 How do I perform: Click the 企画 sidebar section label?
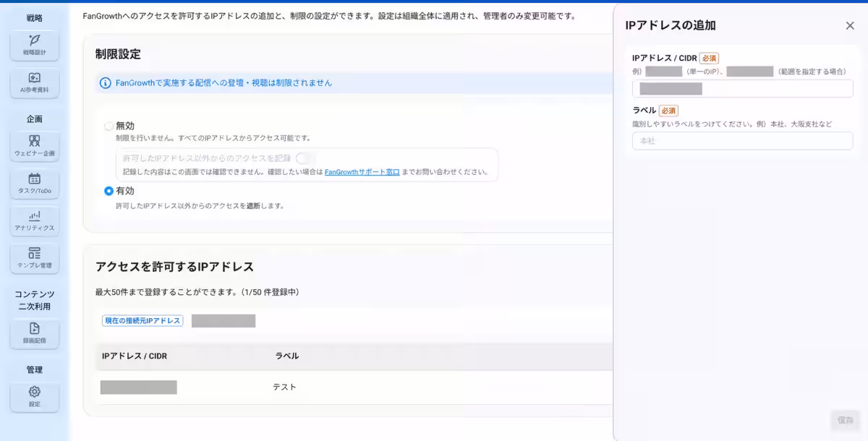click(34, 119)
